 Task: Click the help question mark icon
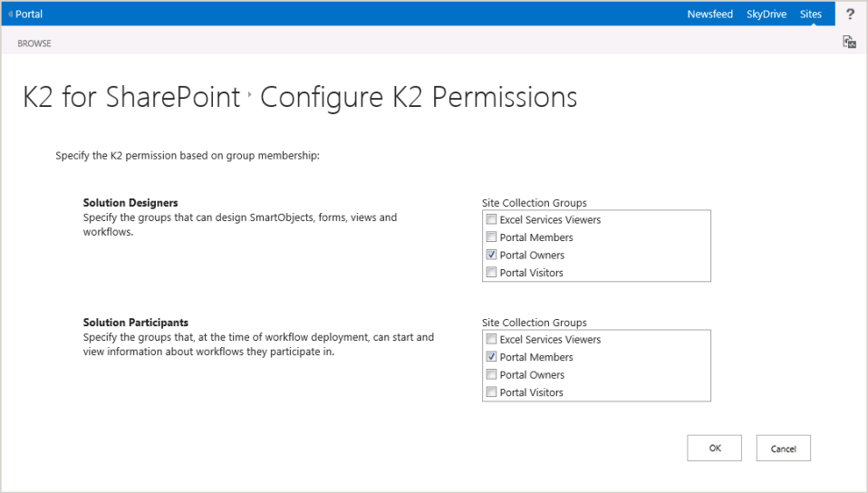coord(850,14)
